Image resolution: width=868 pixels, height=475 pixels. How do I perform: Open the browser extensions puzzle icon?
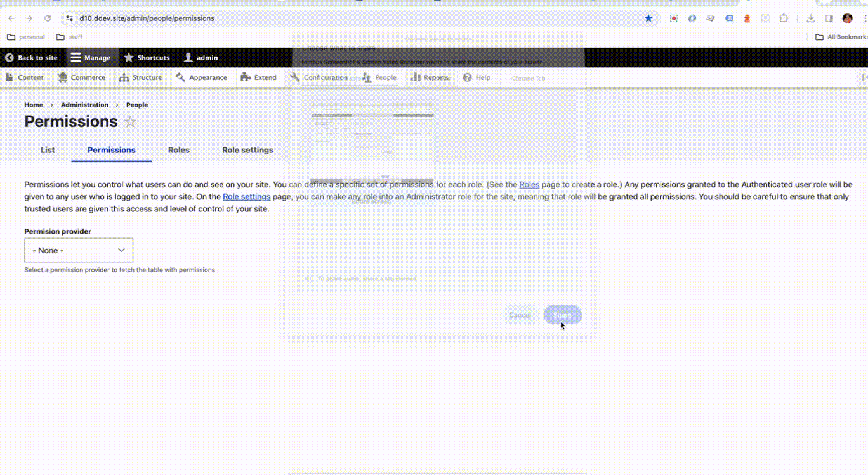pyautogui.click(x=784, y=18)
